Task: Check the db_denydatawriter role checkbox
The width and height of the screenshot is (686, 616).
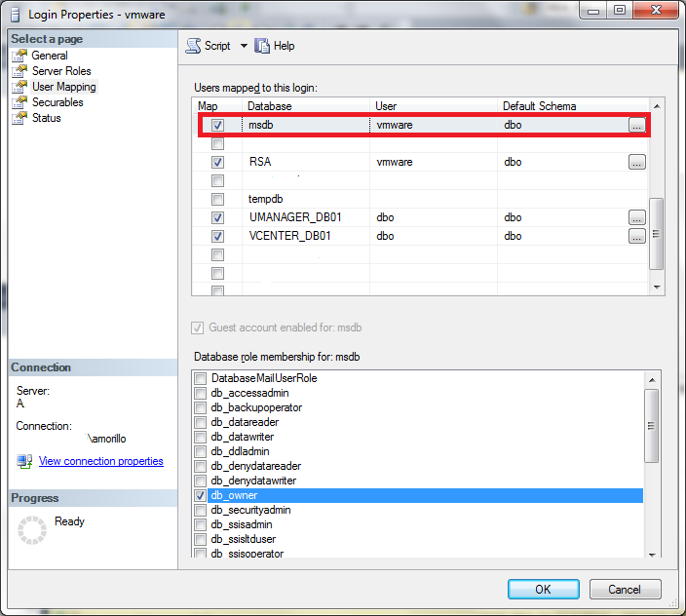Action: click(201, 481)
